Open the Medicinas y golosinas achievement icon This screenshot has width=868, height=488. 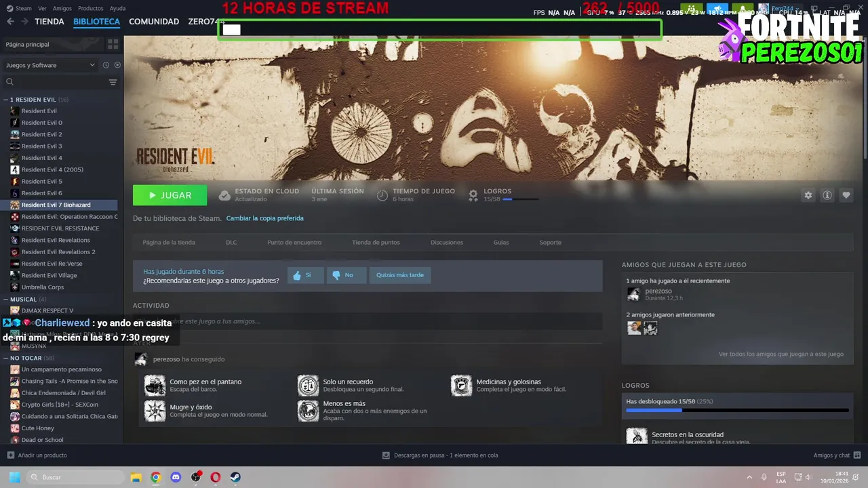(x=461, y=385)
